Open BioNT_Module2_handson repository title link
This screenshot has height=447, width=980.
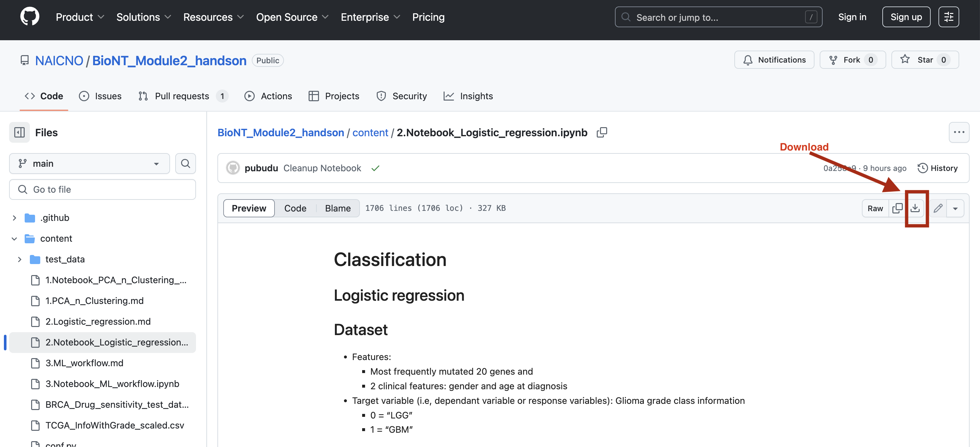[169, 60]
